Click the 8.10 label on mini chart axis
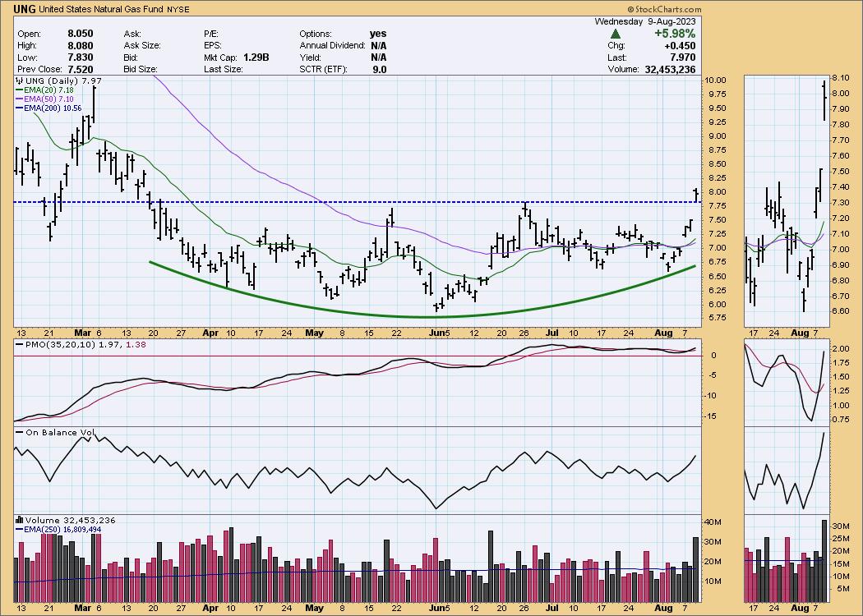The width and height of the screenshot is (863, 616). pyautogui.click(x=841, y=78)
